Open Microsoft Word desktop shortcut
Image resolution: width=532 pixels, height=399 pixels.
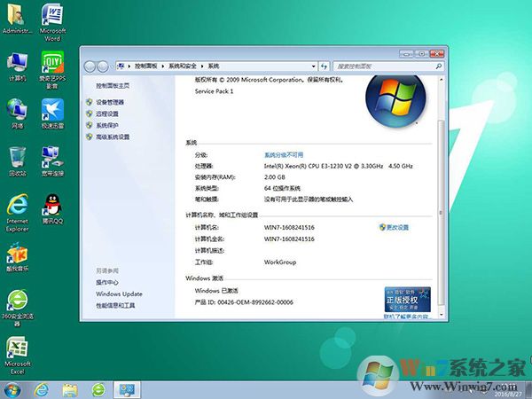51,19
